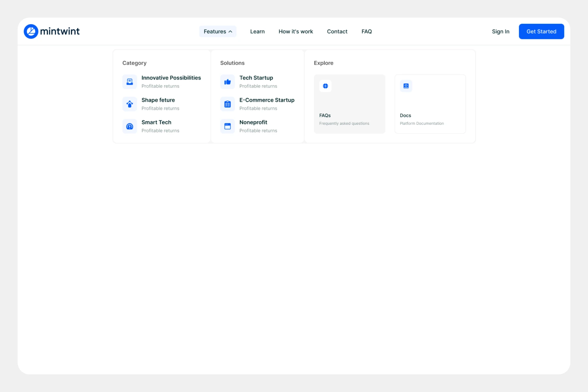Image resolution: width=588 pixels, height=392 pixels.
Task: Click the Features chevron arrow
Action: (x=230, y=32)
